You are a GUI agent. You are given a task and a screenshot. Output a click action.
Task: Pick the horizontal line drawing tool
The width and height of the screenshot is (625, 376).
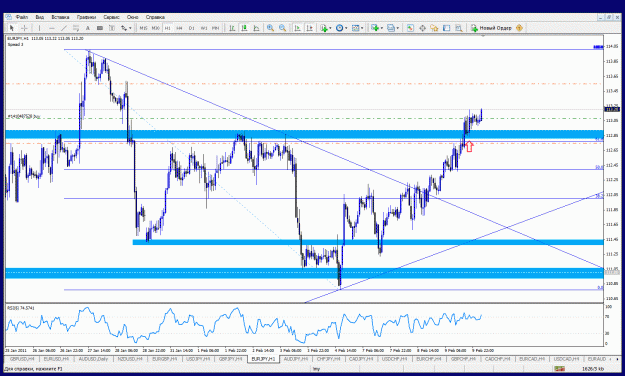pos(51,28)
